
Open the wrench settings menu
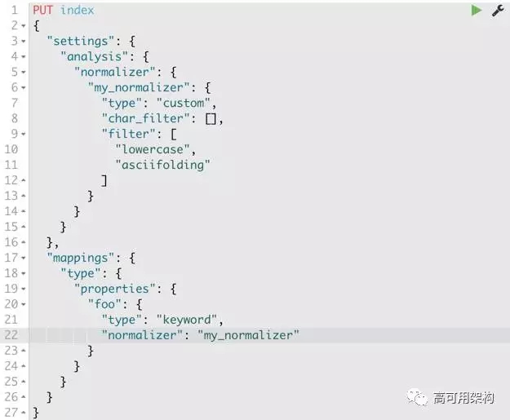498,11
